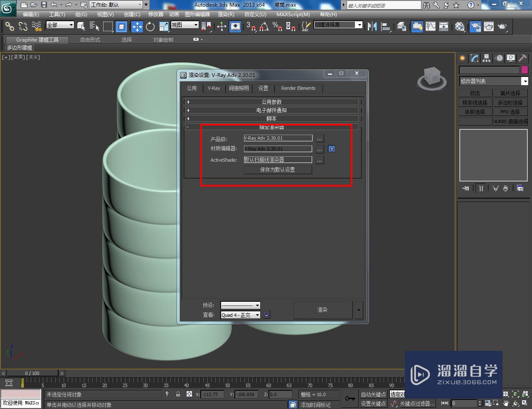Expand the 脚本 rollout
The width and height of the screenshot is (532, 409).
coord(271,118)
